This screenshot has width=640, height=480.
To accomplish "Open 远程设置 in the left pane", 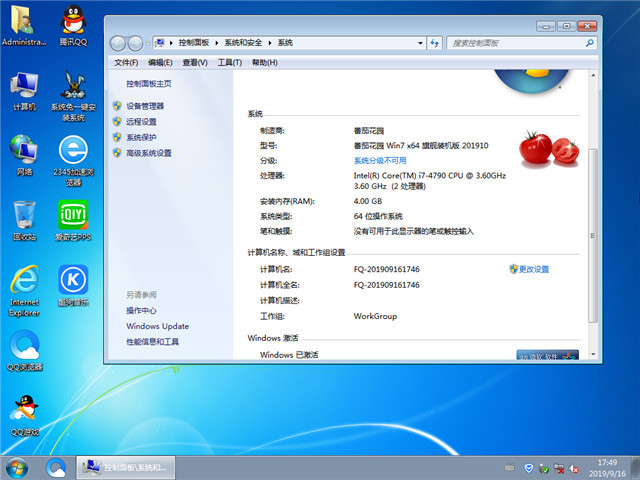I will click(141, 122).
